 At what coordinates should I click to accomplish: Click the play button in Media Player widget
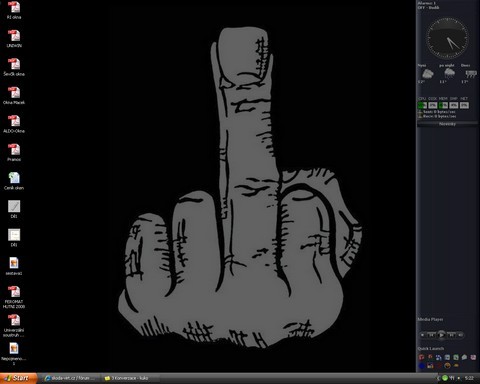[x=441, y=335]
